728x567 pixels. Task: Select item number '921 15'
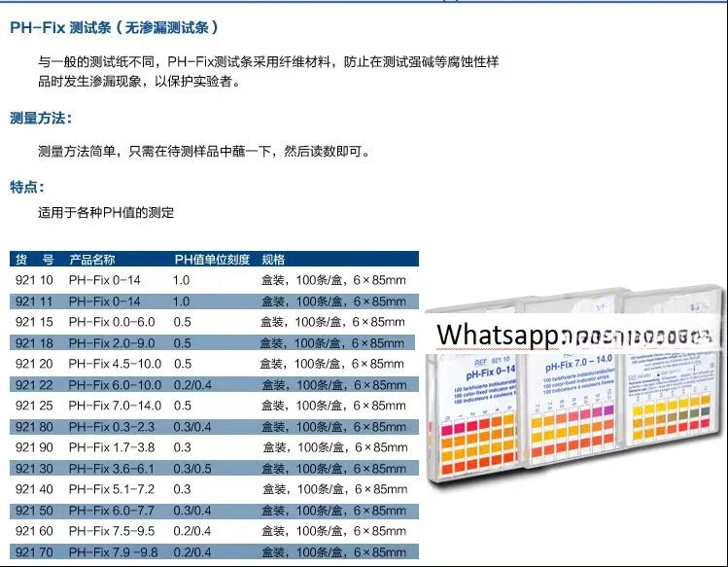click(x=34, y=322)
